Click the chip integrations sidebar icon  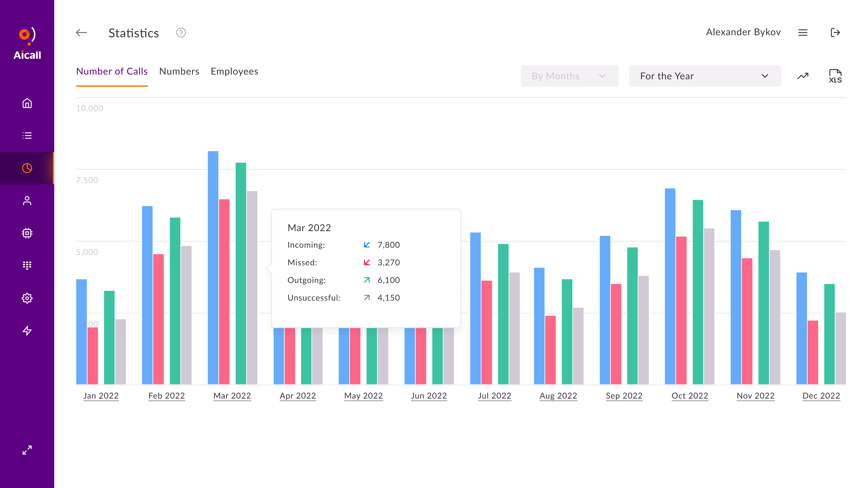tap(27, 233)
